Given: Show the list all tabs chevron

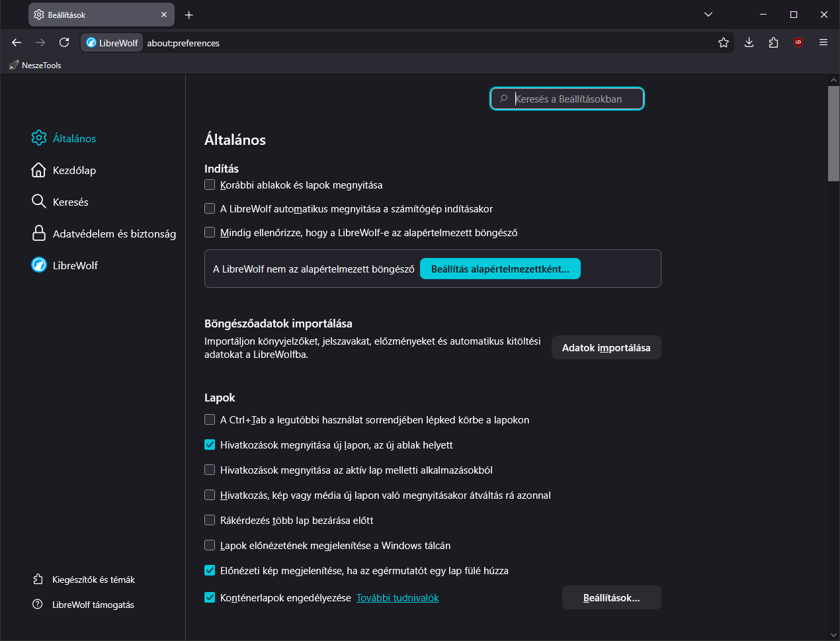Looking at the screenshot, I should [x=708, y=15].
